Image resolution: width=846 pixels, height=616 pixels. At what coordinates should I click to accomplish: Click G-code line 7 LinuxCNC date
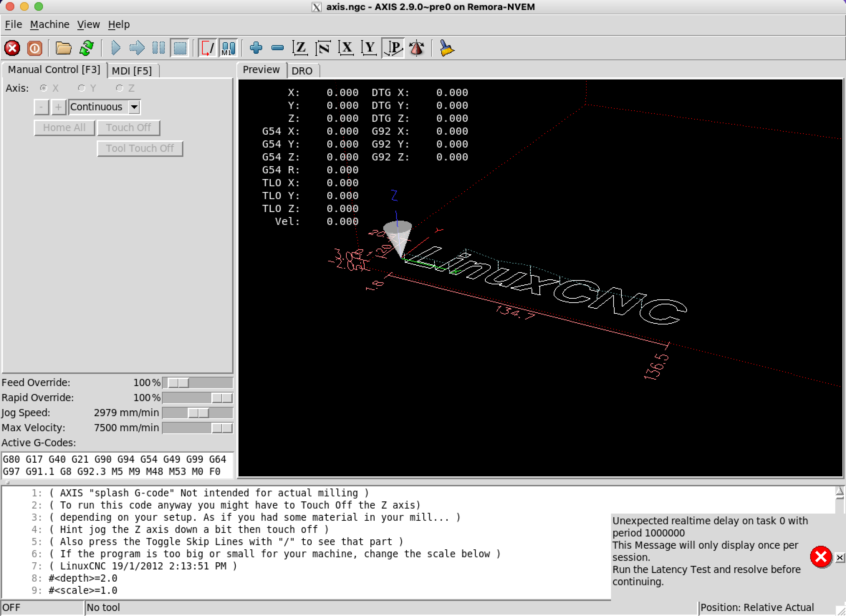pos(143,566)
